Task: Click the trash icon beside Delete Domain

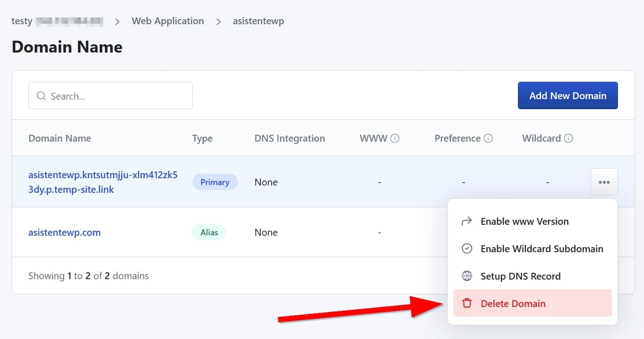Action: click(467, 303)
